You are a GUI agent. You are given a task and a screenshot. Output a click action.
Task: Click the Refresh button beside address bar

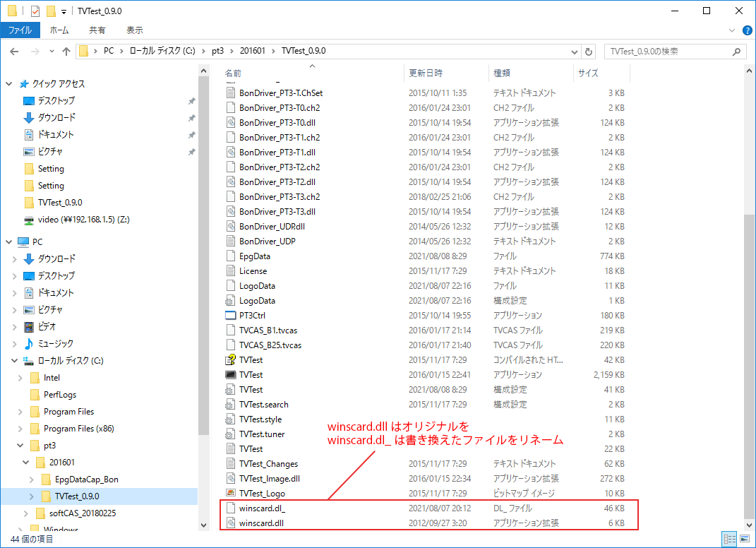tap(589, 51)
